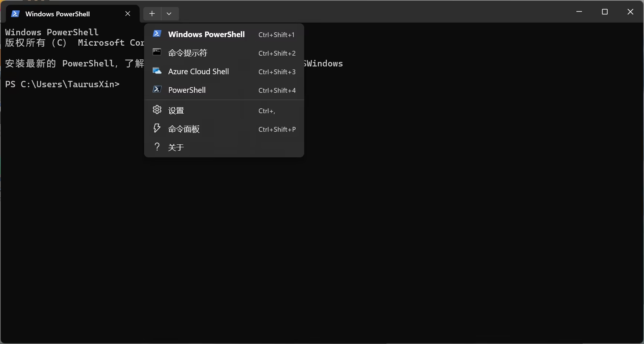
Task: Click the PS C:\Users\TaurusXin> prompt line
Action: (x=62, y=84)
